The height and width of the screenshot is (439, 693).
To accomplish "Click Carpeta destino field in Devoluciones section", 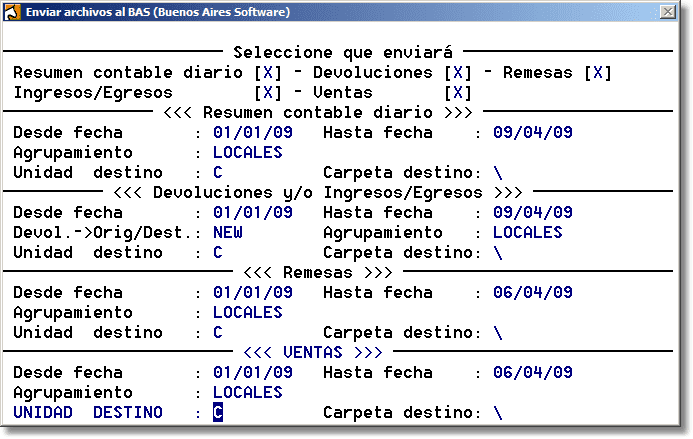I will pyautogui.click(x=498, y=253).
